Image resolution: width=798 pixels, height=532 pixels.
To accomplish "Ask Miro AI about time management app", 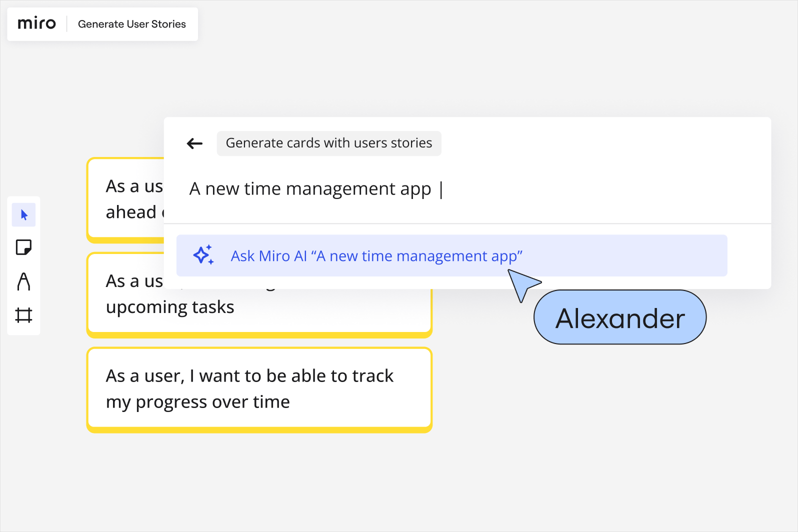I will [451, 255].
